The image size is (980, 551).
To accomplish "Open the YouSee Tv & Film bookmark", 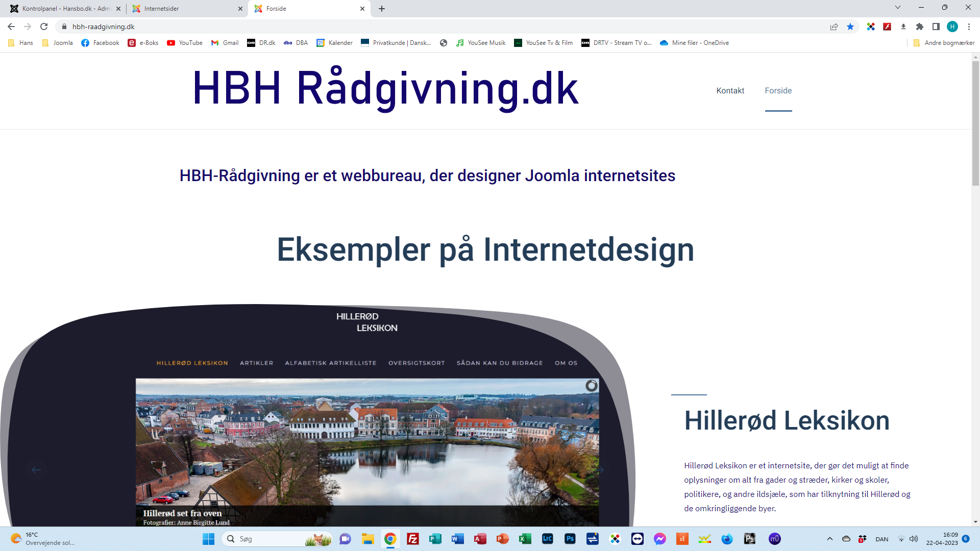I will [x=544, y=43].
